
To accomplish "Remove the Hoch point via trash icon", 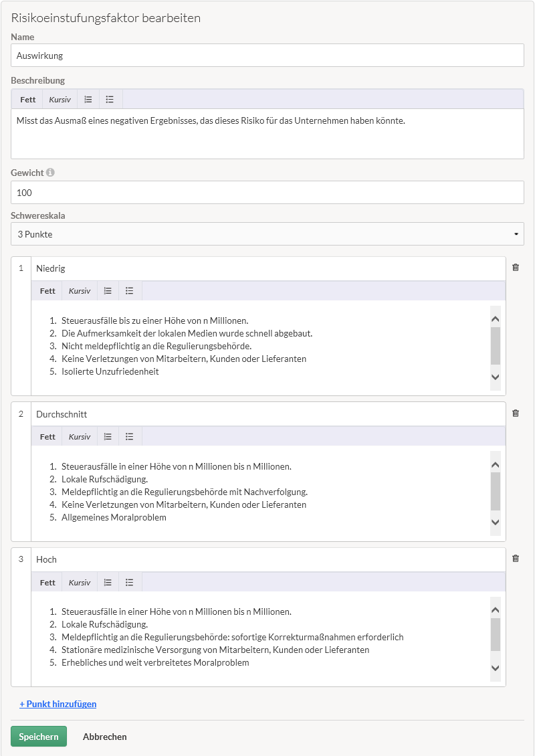I will click(x=515, y=559).
